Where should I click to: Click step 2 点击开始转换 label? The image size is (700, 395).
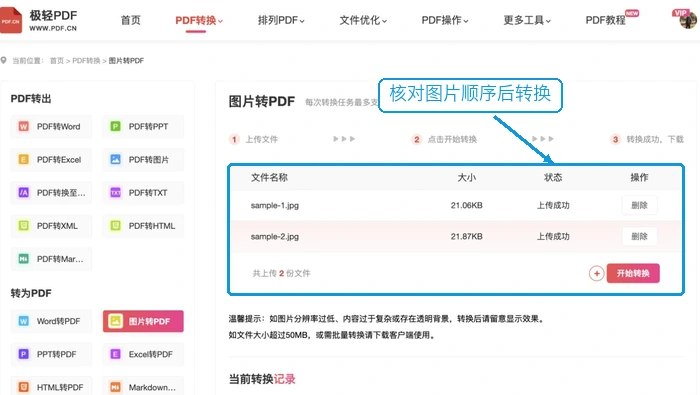(452, 139)
